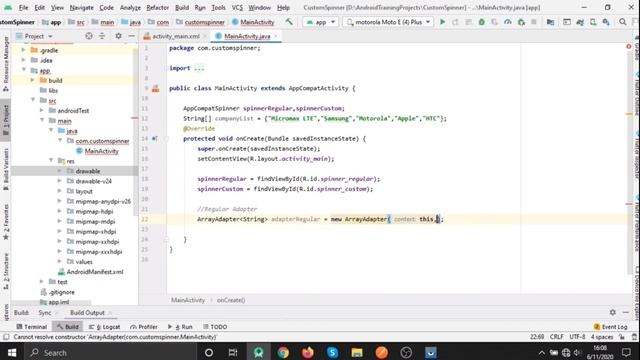
Task: Open the File menu
Action: click(23, 7)
